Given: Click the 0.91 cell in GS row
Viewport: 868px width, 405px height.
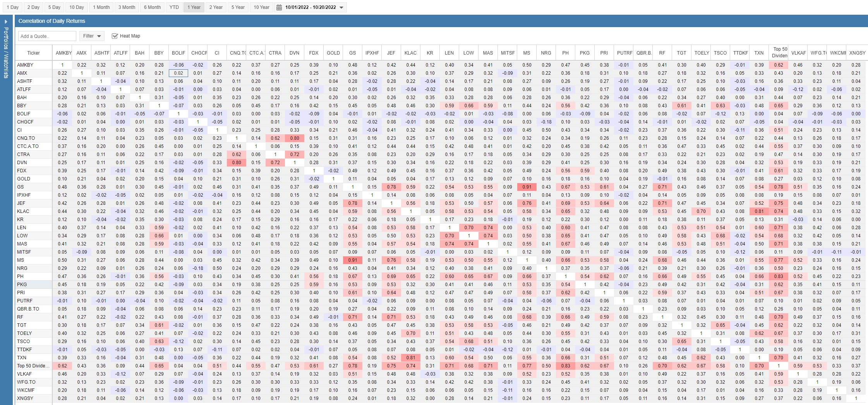Looking at the screenshot, I should 527,187.
